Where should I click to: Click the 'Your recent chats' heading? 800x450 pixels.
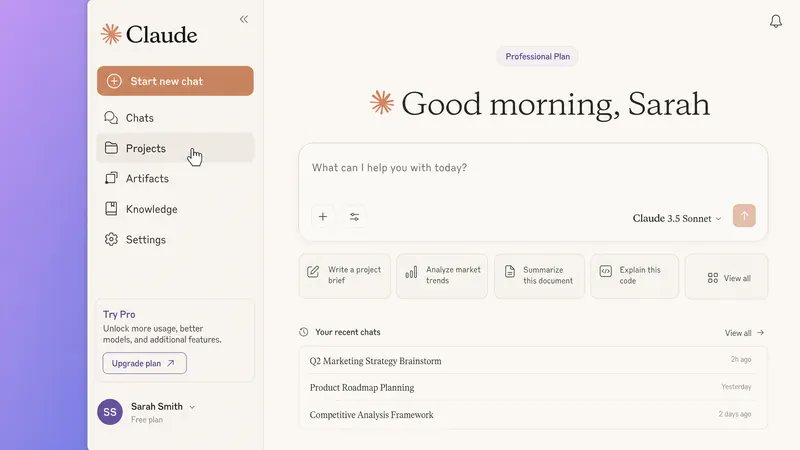(x=347, y=332)
